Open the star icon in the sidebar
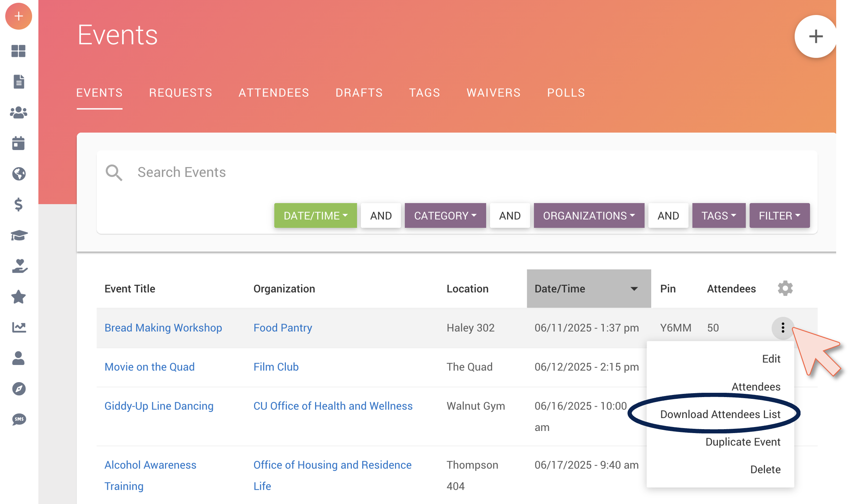Viewport: 854px width, 504px height. pyautogui.click(x=19, y=297)
